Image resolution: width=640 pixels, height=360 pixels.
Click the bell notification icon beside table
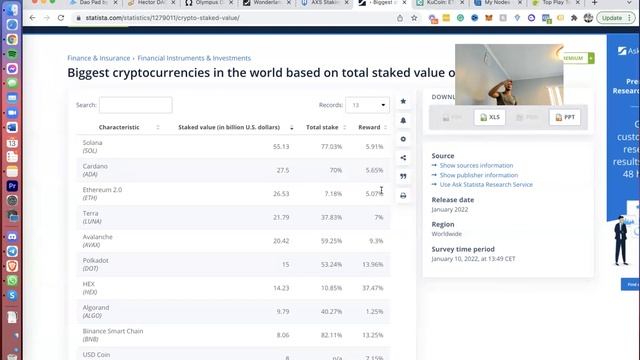point(403,120)
